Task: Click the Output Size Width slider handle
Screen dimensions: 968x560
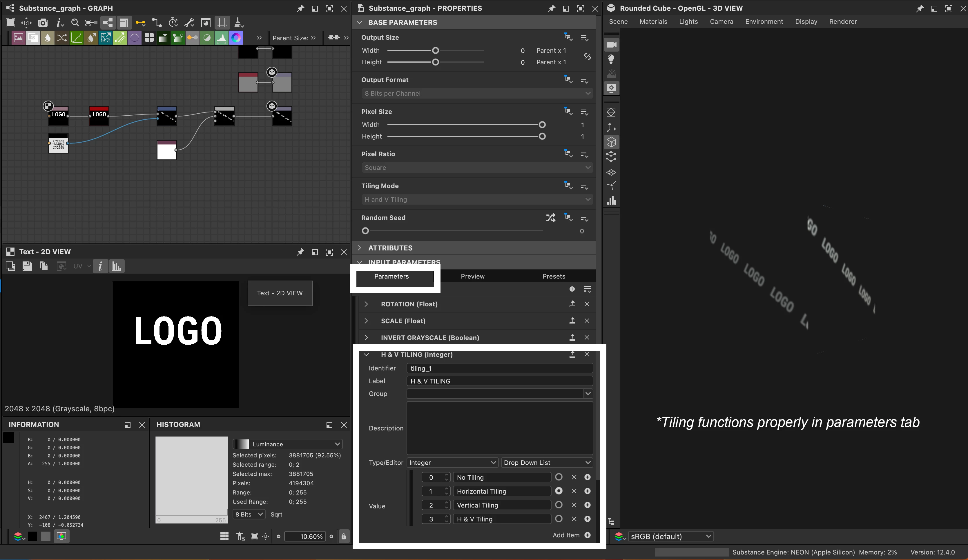Action: [435, 51]
